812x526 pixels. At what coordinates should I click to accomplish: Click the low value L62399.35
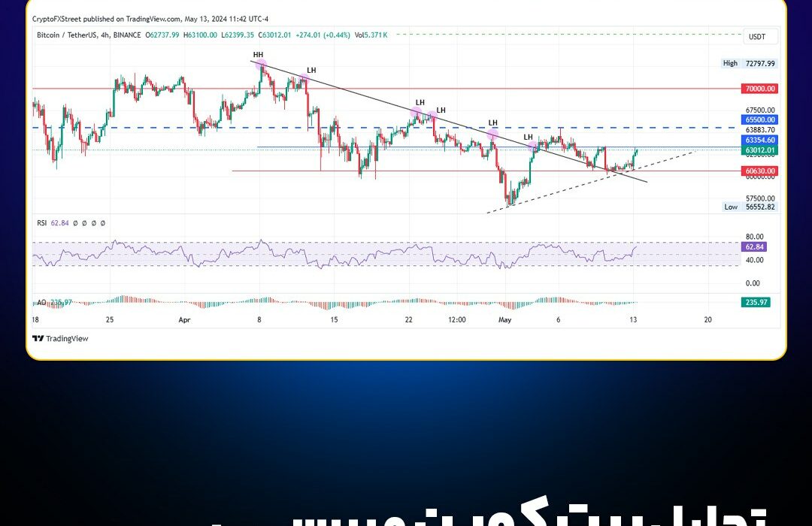[238, 35]
